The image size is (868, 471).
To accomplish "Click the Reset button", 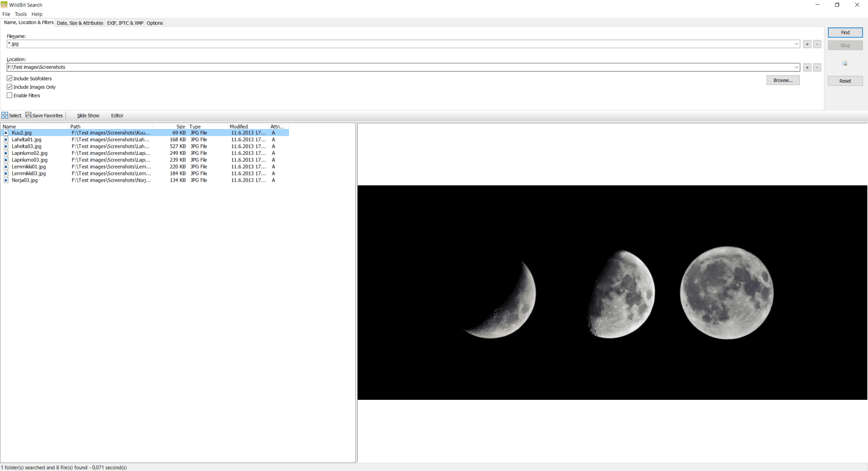I will 845,81.
